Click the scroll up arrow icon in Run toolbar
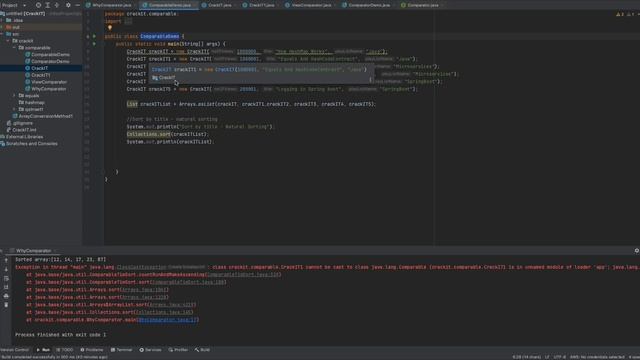Viewport: 640px width, 360px height. tap(6, 260)
